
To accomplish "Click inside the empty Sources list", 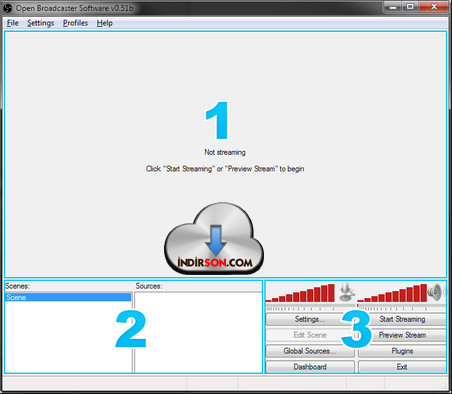I will coord(198,332).
